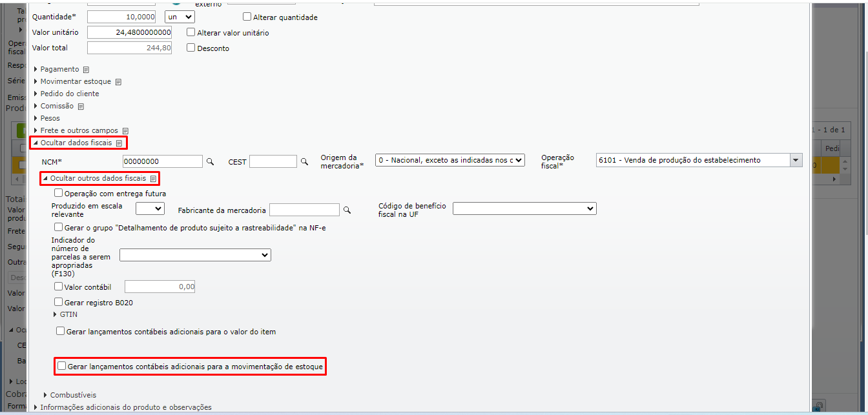Image resolution: width=868 pixels, height=415 pixels.
Task: Open note icon beside Frete e outros campos
Action: coord(125,131)
